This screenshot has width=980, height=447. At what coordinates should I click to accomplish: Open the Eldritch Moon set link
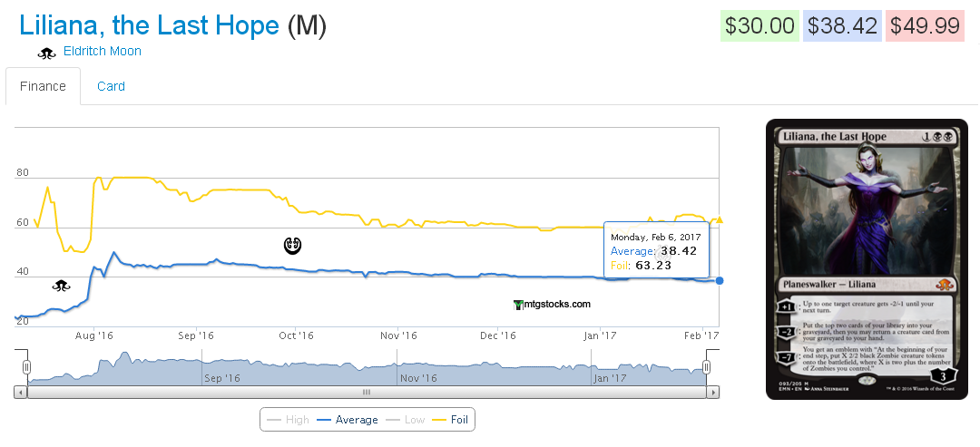[x=103, y=51]
